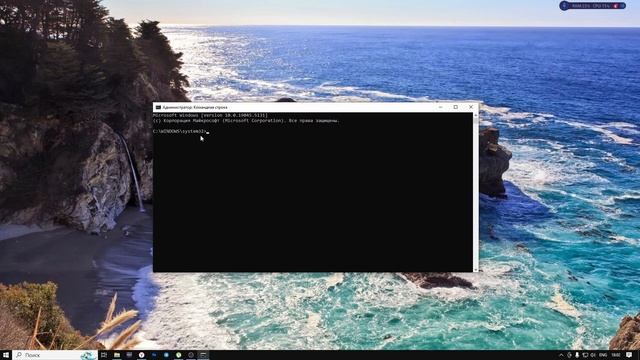640x360 pixels.
Task: Click the Command Prompt vertical scrollbar
Action: point(476,192)
